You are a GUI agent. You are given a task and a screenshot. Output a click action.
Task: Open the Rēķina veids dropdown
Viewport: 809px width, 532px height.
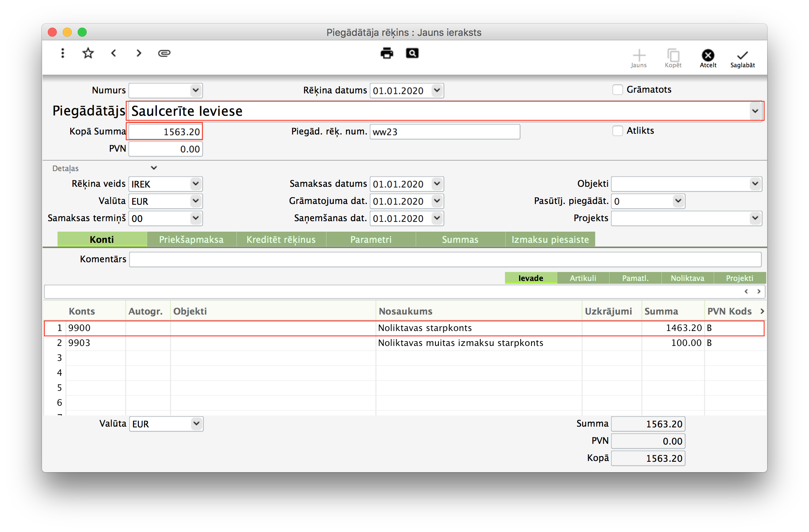click(x=195, y=184)
